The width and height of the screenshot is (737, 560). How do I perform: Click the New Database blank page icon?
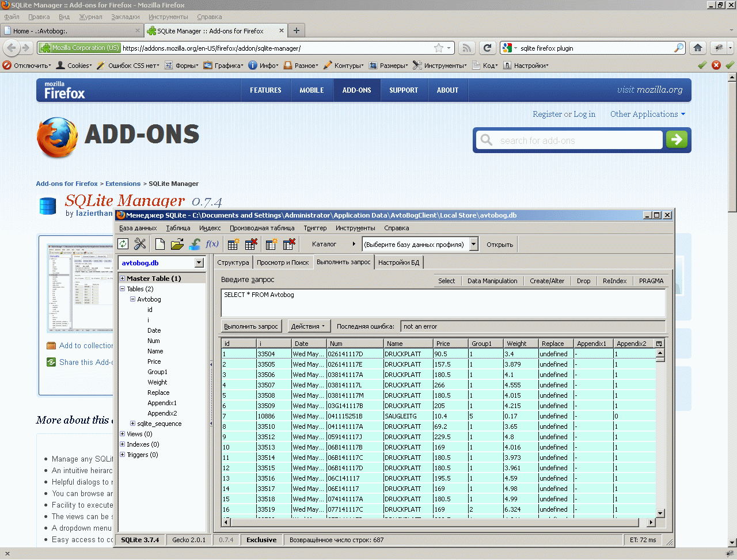pos(160,244)
